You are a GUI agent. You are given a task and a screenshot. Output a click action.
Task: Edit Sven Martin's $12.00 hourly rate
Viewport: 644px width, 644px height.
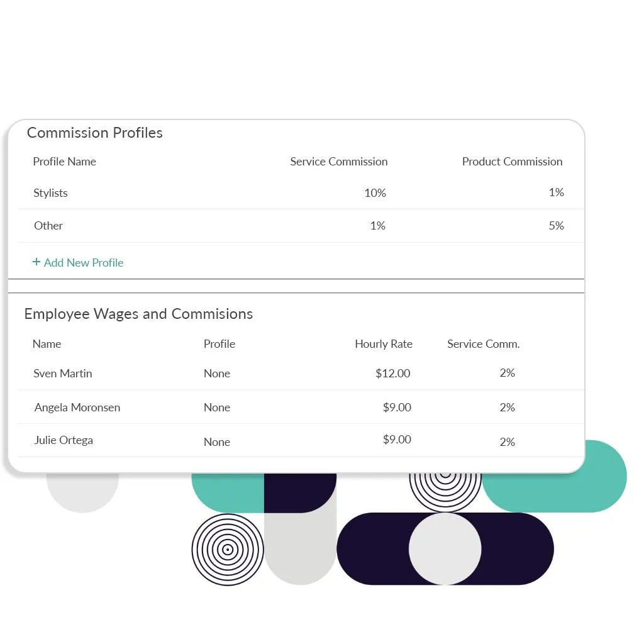392,374
